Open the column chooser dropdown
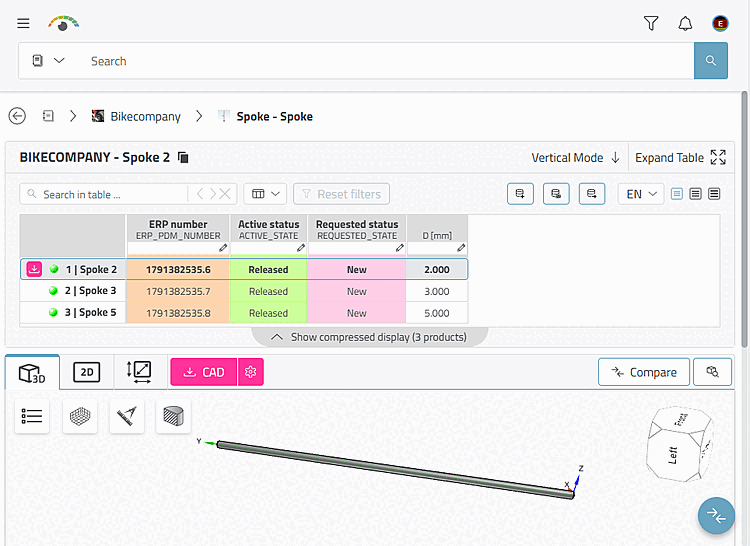The height and width of the screenshot is (546, 750). [x=265, y=194]
